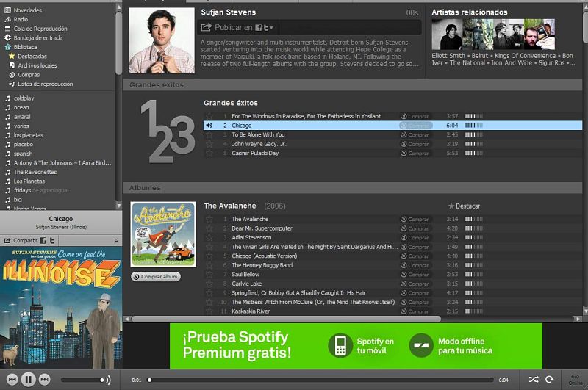
Task: Pause the currently playing track
Action: tap(28, 379)
